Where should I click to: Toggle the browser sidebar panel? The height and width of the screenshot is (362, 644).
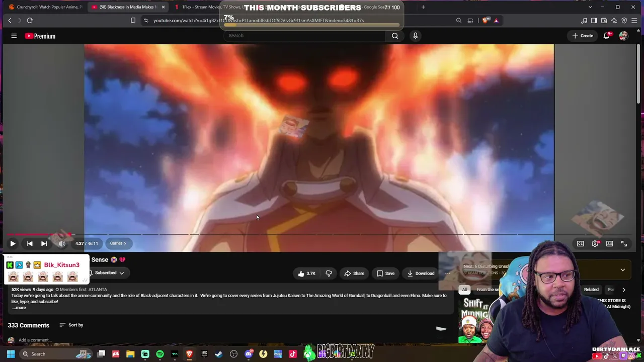(x=594, y=21)
